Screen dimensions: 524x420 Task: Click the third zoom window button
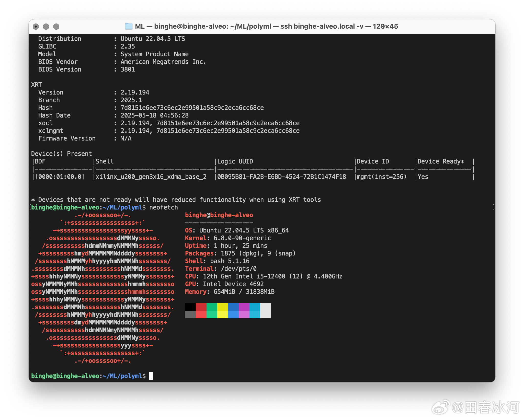point(56,27)
